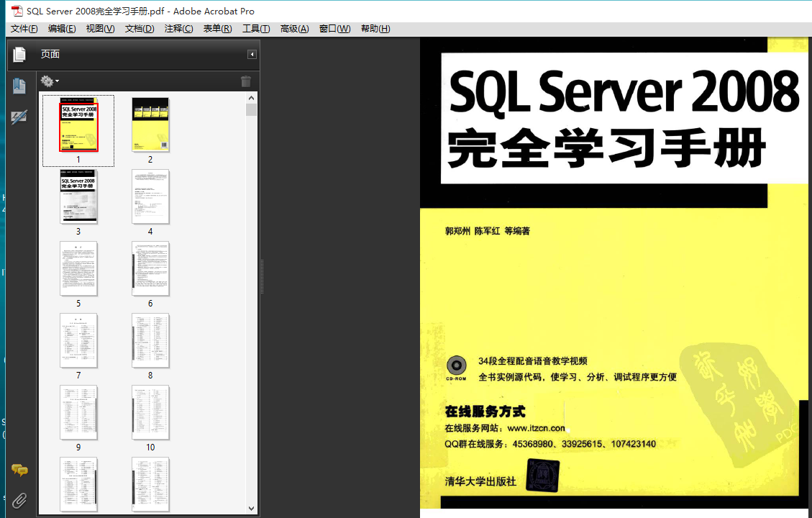Screen dimensions: 812x518
Task: Click the thumbnail scrollbar down arrow
Action: pyautogui.click(x=251, y=509)
